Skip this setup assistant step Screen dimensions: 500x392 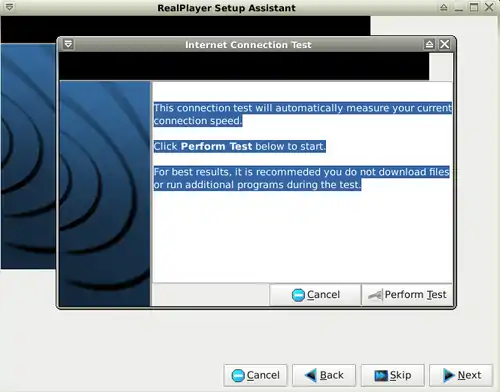pos(393,375)
